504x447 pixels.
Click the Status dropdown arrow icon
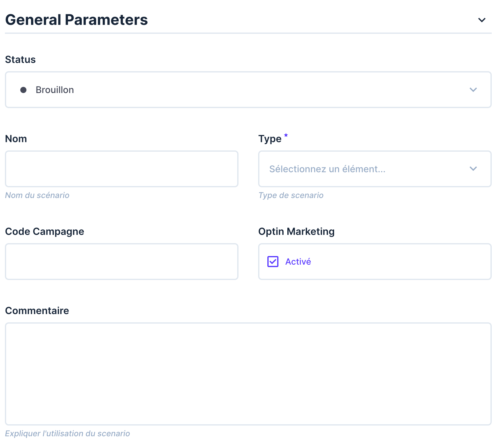(473, 90)
